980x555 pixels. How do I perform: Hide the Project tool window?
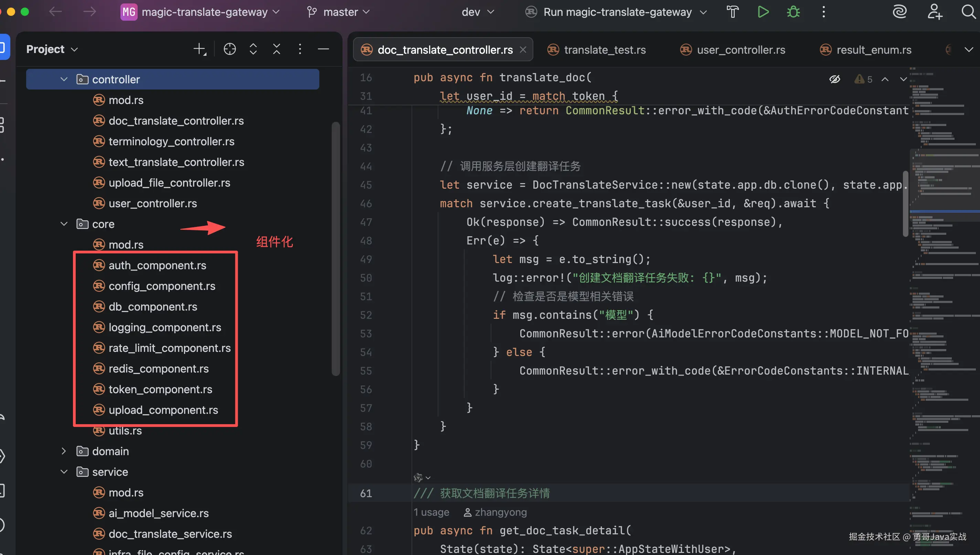coord(323,49)
